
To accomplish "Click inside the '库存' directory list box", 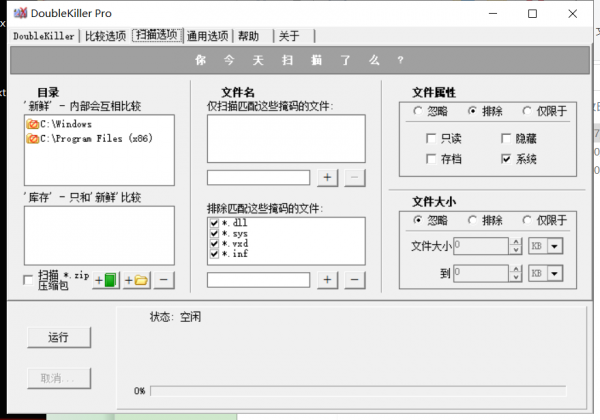I will [x=99, y=236].
